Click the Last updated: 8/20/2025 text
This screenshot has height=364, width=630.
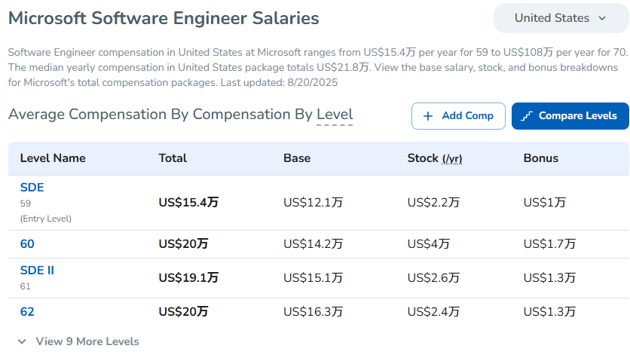click(279, 82)
